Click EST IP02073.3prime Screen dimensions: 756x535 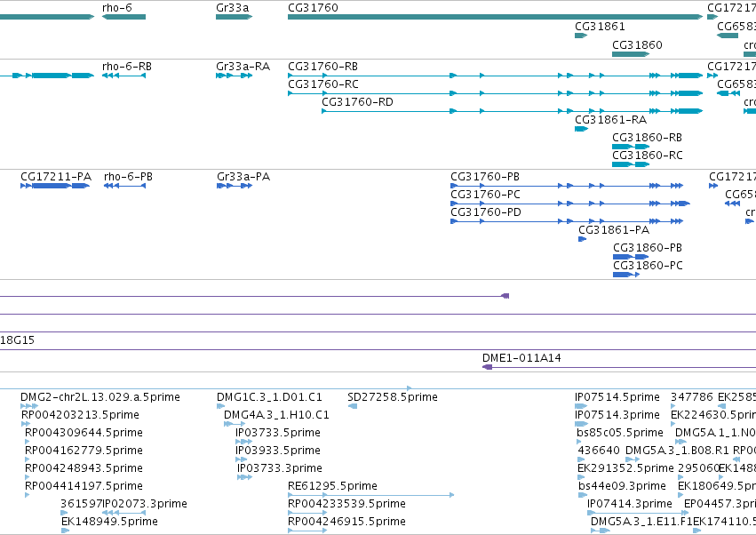tap(123, 514)
